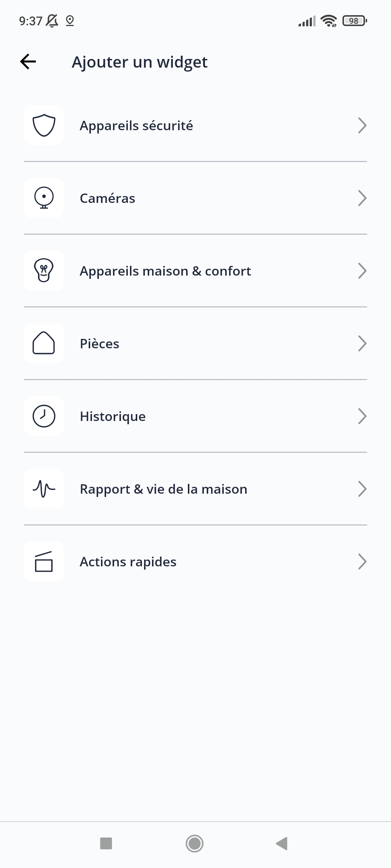The width and height of the screenshot is (391, 868).
Task: Open Appareils maison & confort category
Action: tap(165, 271)
